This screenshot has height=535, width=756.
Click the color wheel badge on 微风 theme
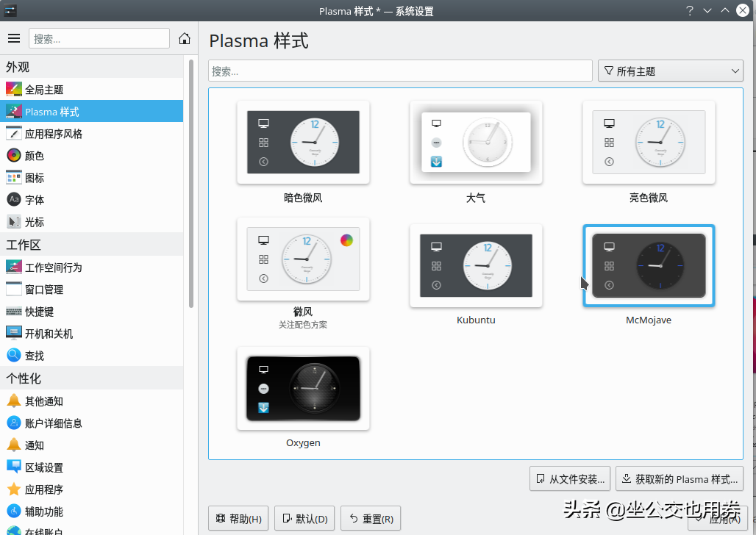(x=346, y=240)
